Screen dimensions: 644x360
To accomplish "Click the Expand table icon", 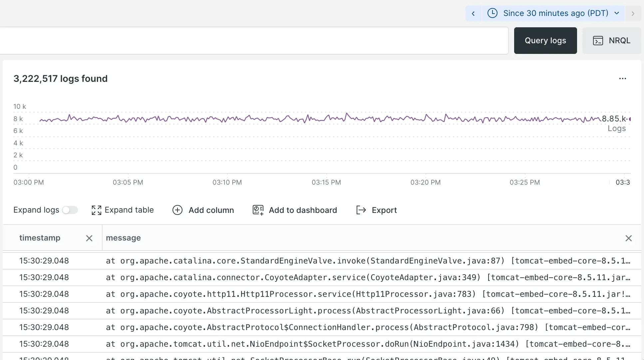I will pos(96,210).
